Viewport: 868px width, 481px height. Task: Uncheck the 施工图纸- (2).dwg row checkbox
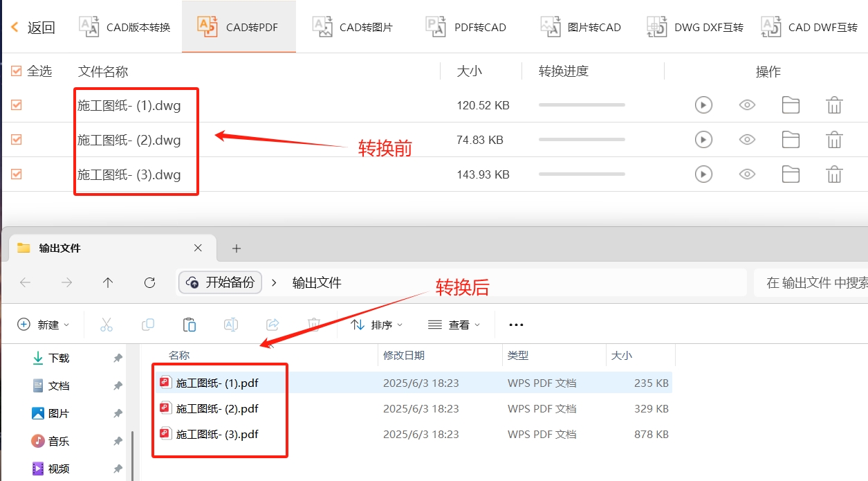click(17, 140)
